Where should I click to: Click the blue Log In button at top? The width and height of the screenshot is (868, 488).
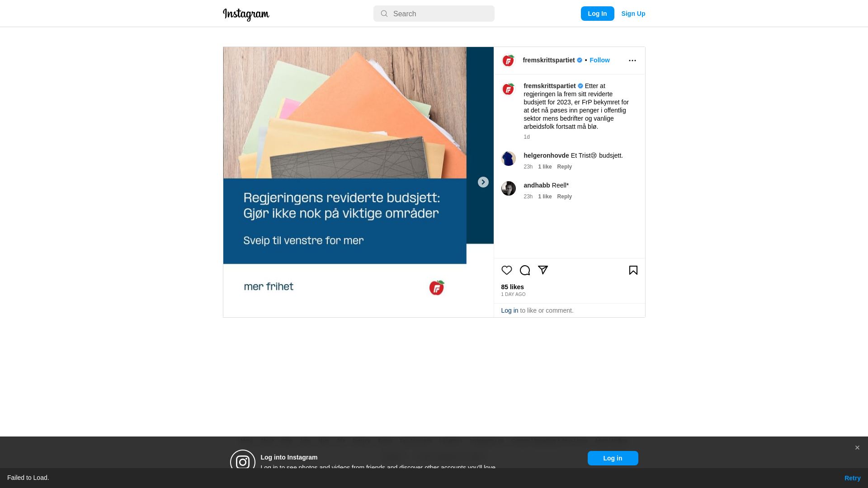598,14
